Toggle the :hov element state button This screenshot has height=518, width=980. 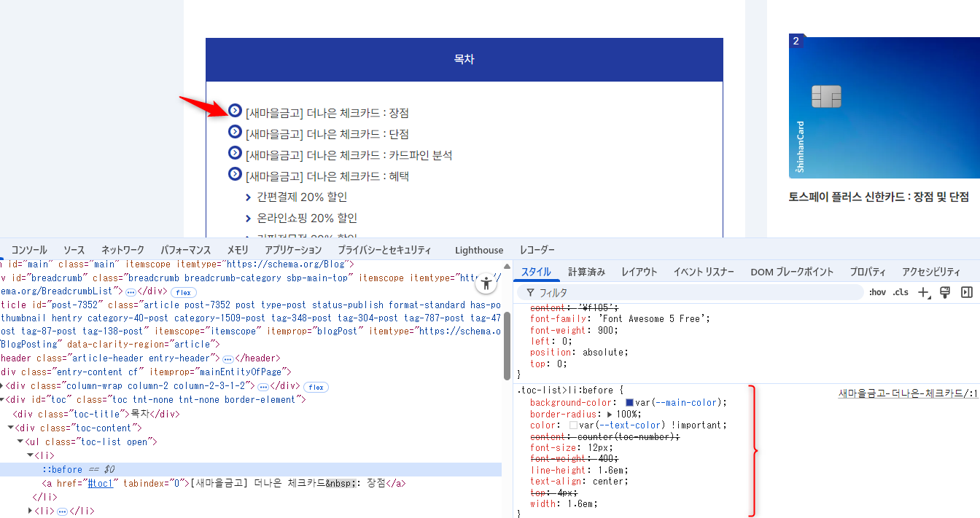[877, 292]
